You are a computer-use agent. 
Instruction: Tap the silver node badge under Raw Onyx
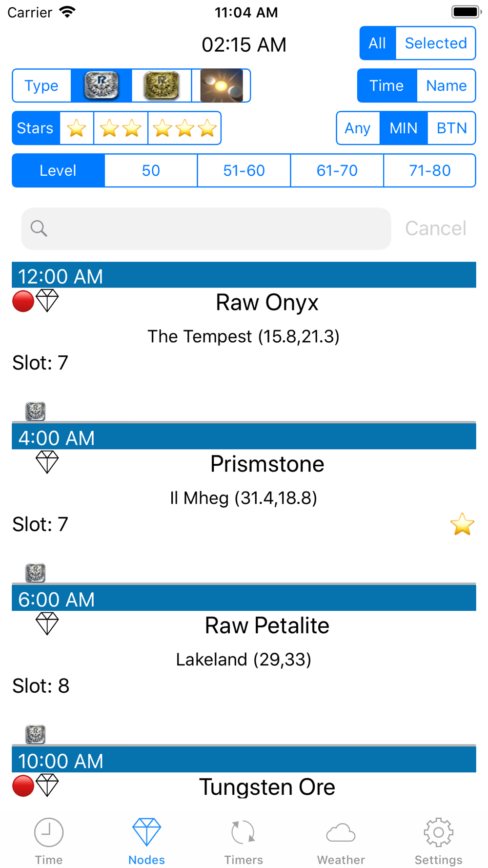pyautogui.click(x=35, y=411)
